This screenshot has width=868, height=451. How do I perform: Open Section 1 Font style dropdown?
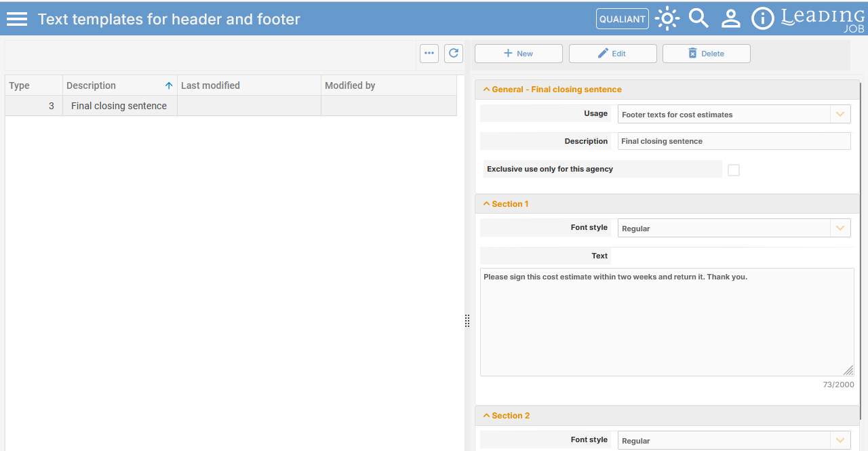click(x=734, y=228)
